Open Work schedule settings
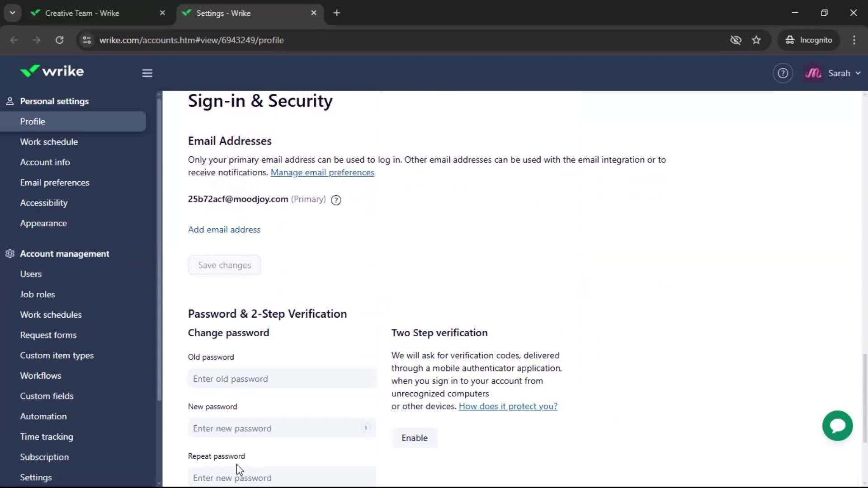Screen dimensions: 868x488 pos(49,142)
